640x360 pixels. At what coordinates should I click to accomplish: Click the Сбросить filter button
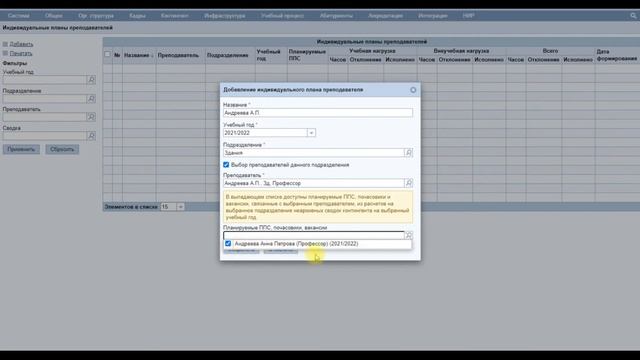point(62,149)
